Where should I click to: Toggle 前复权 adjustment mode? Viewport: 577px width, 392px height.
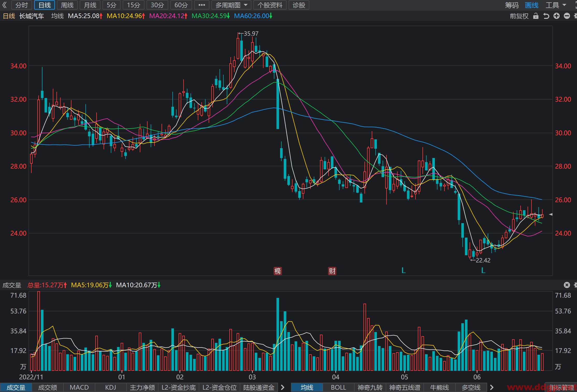519,16
